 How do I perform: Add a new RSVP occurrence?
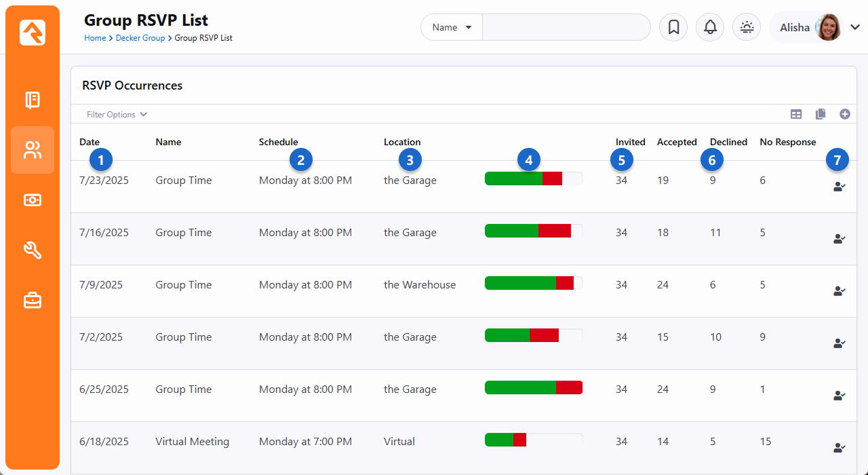click(x=845, y=114)
